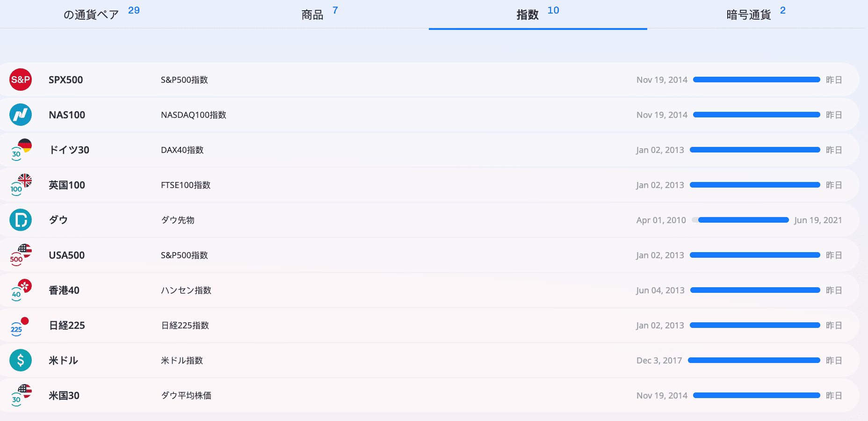The height and width of the screenshot is (421, 868).
Task: Click the 日経225指数 description
Action: click(x=185, y=326)
